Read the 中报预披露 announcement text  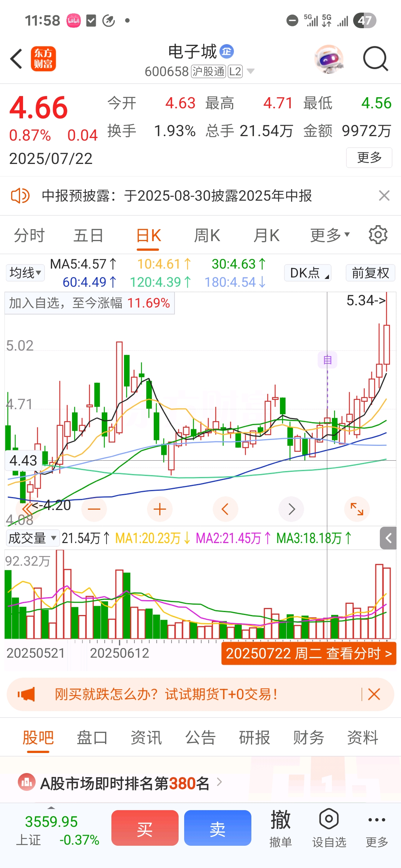tap(177, 195)
